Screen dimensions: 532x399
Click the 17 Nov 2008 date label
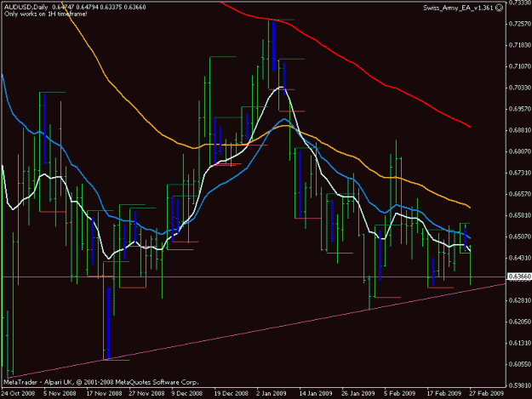(x=104, y=393)
